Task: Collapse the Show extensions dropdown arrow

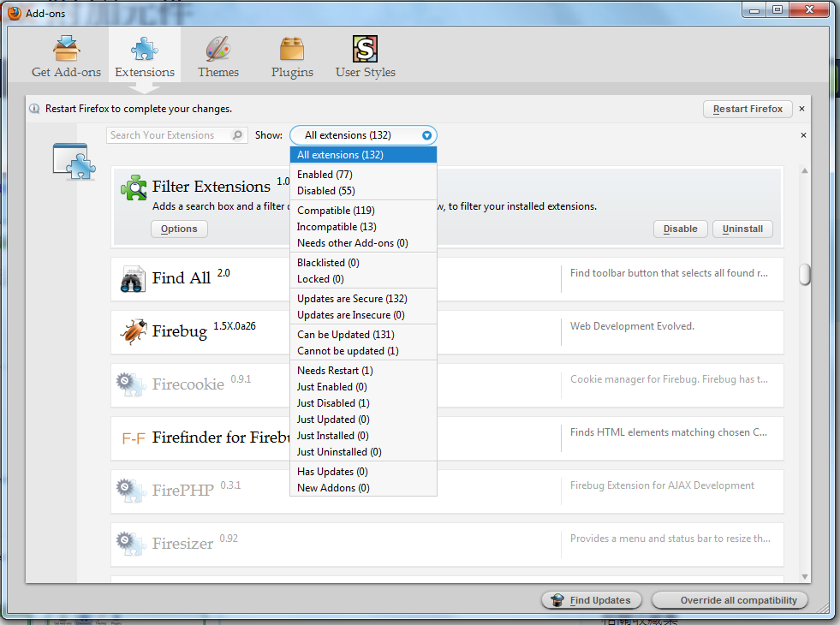Action: [426, 135]
